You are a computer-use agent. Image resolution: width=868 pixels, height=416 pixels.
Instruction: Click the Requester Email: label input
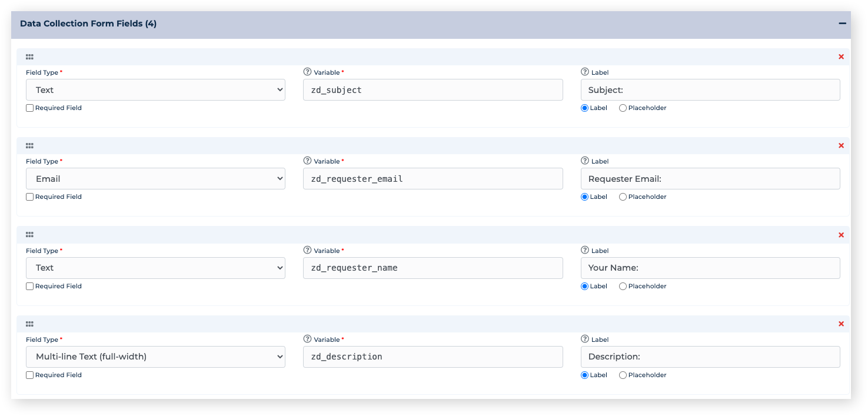click(x=710, y=179)
